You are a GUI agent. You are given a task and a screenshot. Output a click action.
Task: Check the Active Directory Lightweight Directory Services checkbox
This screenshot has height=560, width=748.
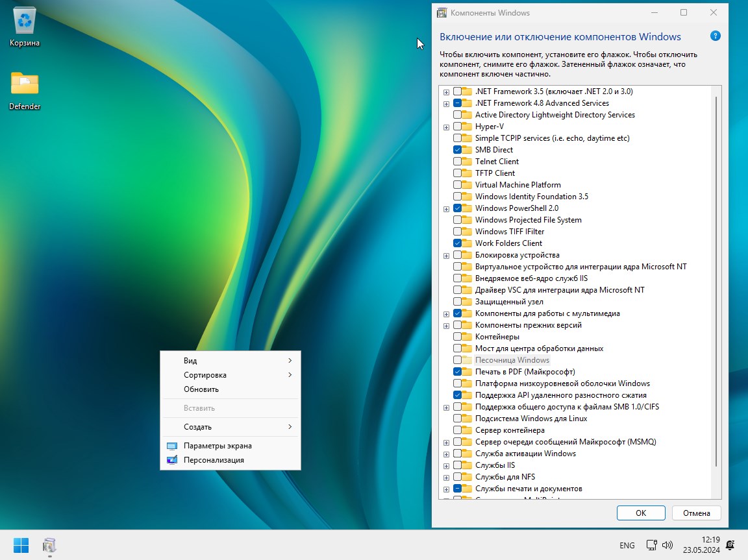[x=457, y=114]
